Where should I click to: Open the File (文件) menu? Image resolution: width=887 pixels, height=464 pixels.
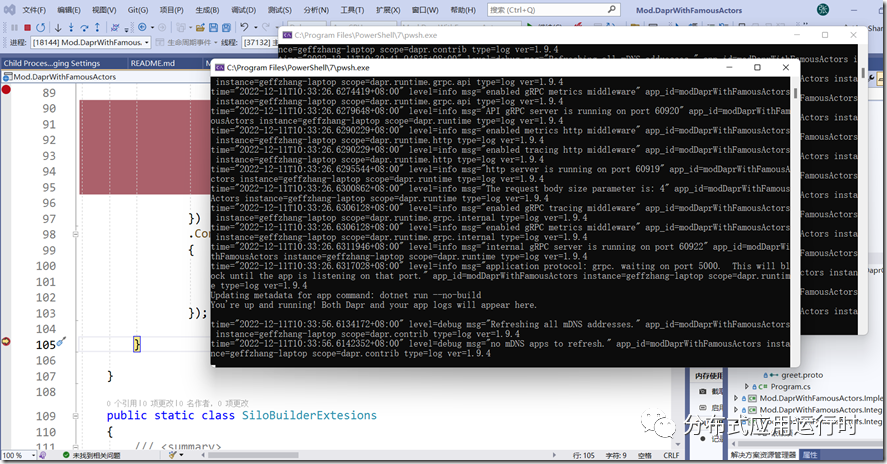(34, 10)
